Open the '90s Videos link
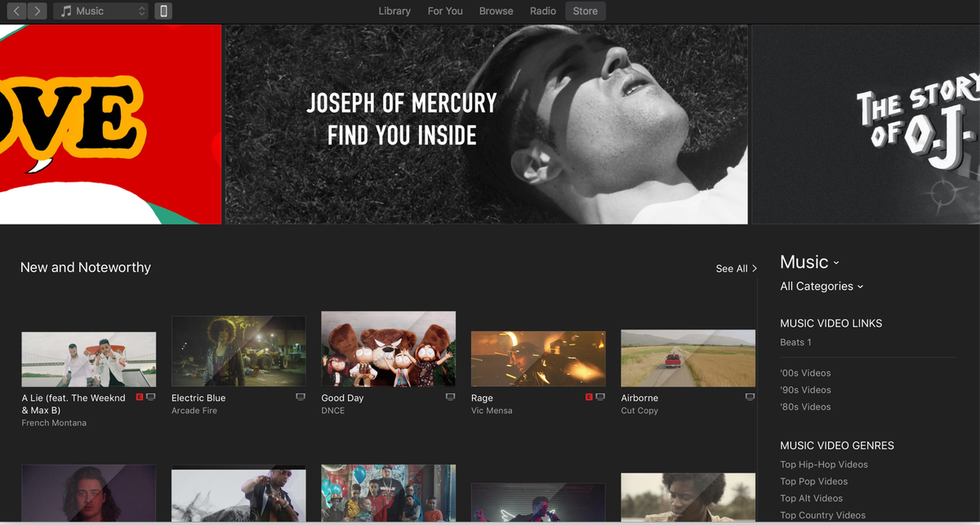980x525 pixels. click(x=805, y=389)
